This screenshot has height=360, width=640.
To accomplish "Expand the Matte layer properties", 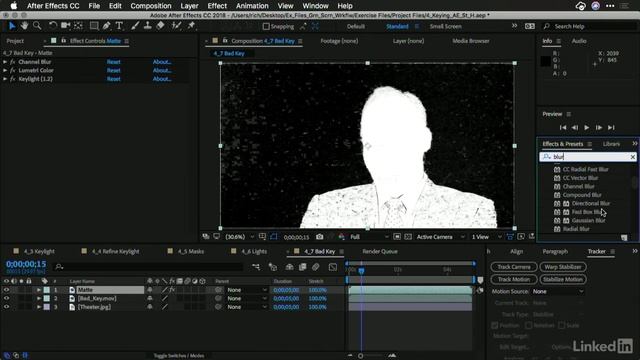I will 39,290.
